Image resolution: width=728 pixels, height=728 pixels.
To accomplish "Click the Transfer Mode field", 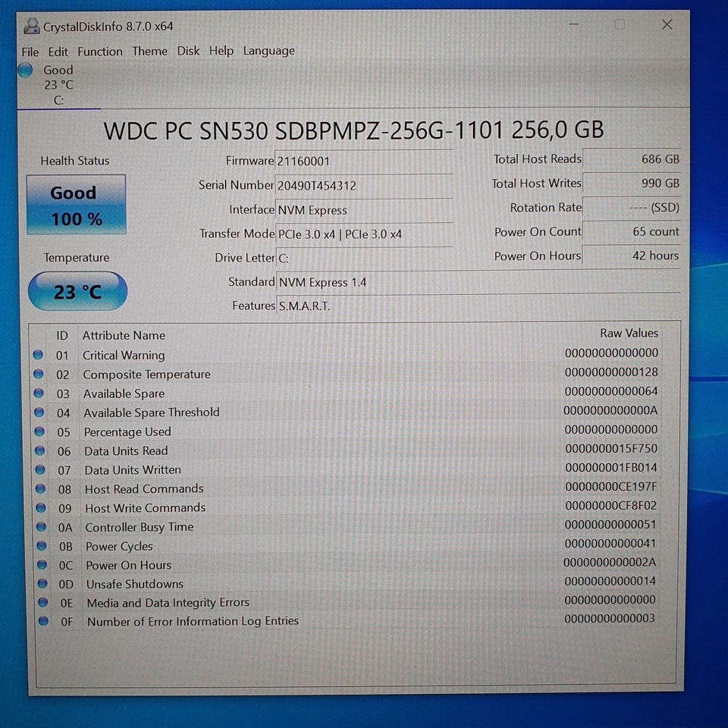I will click(364, 234).
